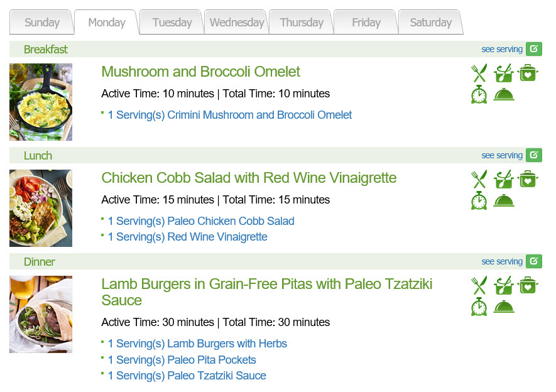Click the mixing bowl icon for Lamb Burgers
The image size is (556, 392).
click(x=503, y=285)
